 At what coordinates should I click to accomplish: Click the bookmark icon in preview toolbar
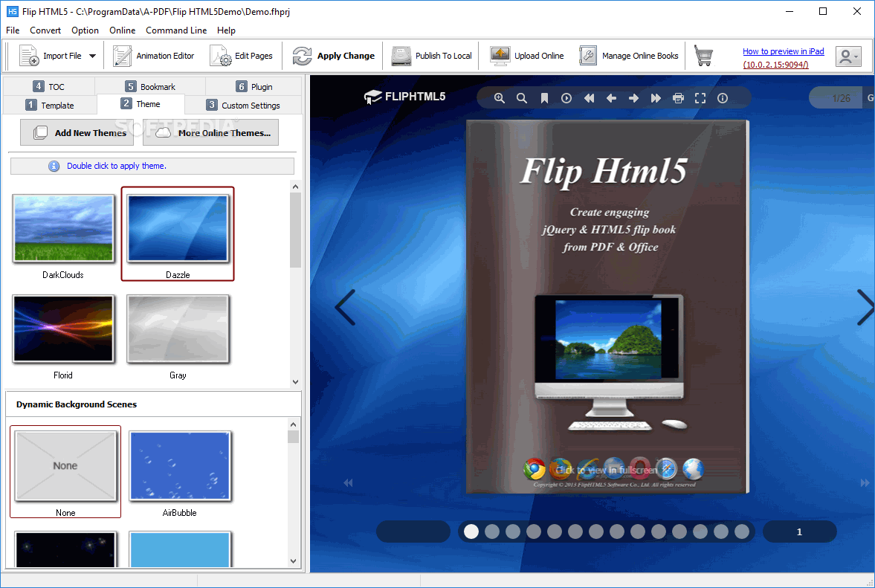pos(544,98)
